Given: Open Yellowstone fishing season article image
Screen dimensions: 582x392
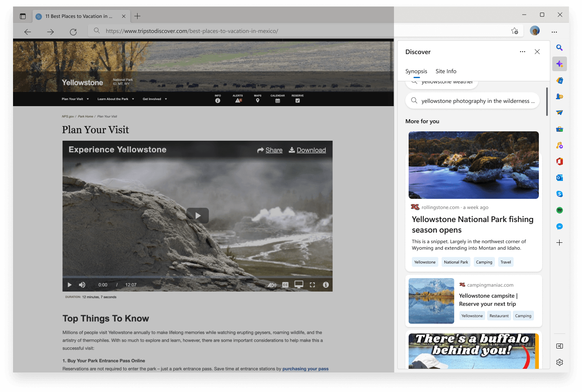Looking at the screenshot, I should pos(474,165).
